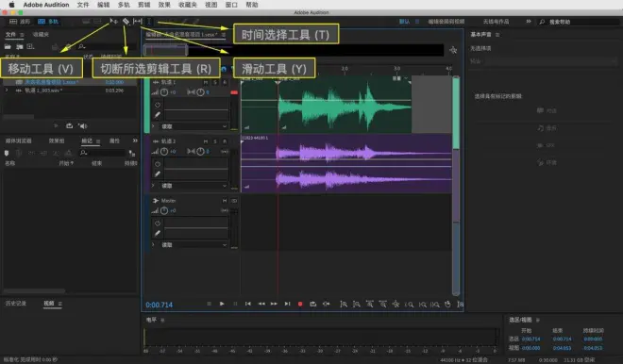This screenshot has width=623, height=364.
Task: Toggle effects power on 轨道 2
Action: point(158,164)
